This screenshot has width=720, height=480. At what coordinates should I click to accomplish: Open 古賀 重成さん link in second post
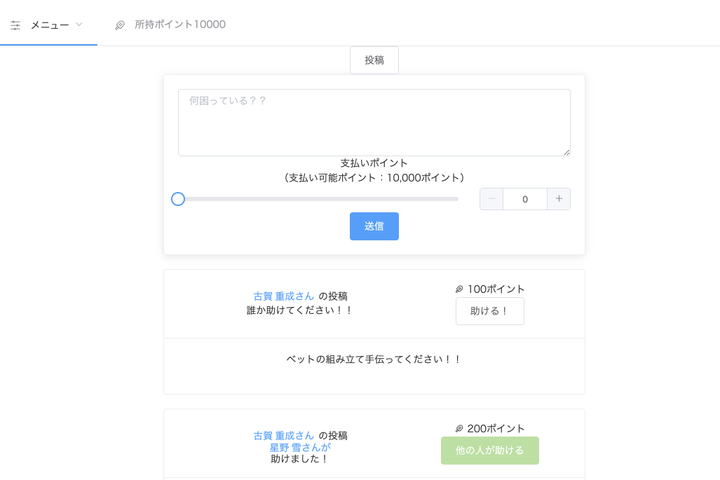pyautogui.click(x=283, y=436)
